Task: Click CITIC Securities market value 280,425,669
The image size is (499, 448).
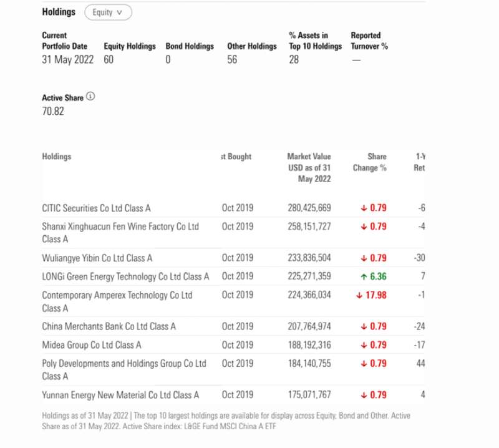Action: point(309,208)
